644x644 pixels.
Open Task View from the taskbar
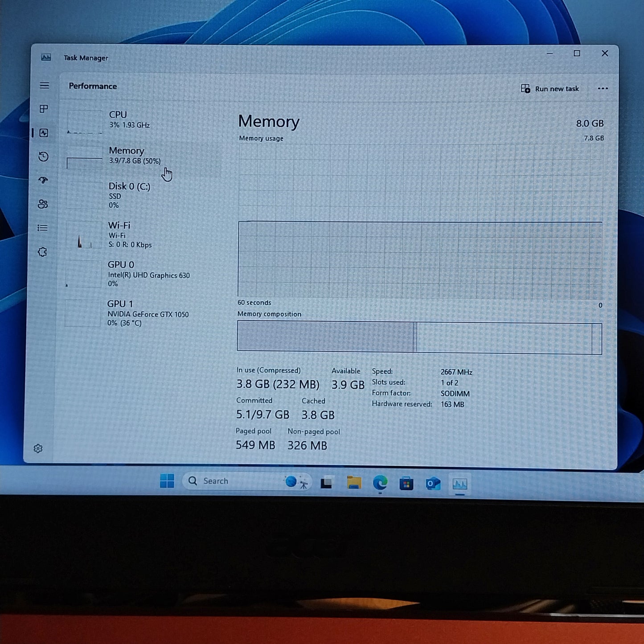(327, 482)
